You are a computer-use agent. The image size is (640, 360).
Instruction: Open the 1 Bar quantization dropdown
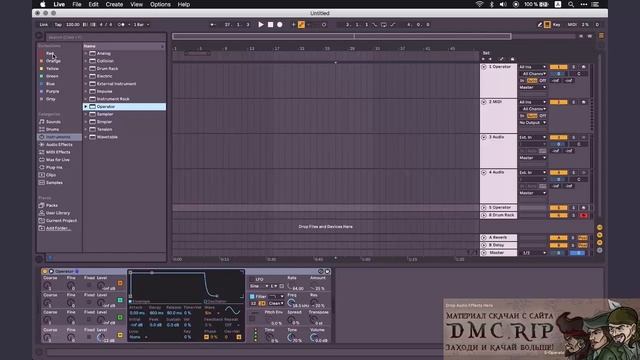tap(141, 24)
